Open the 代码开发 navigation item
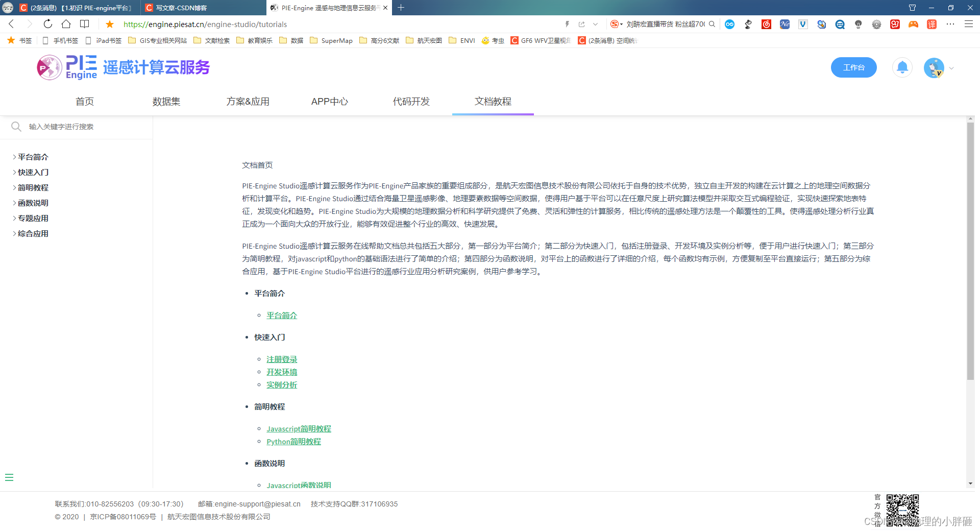 411,102
